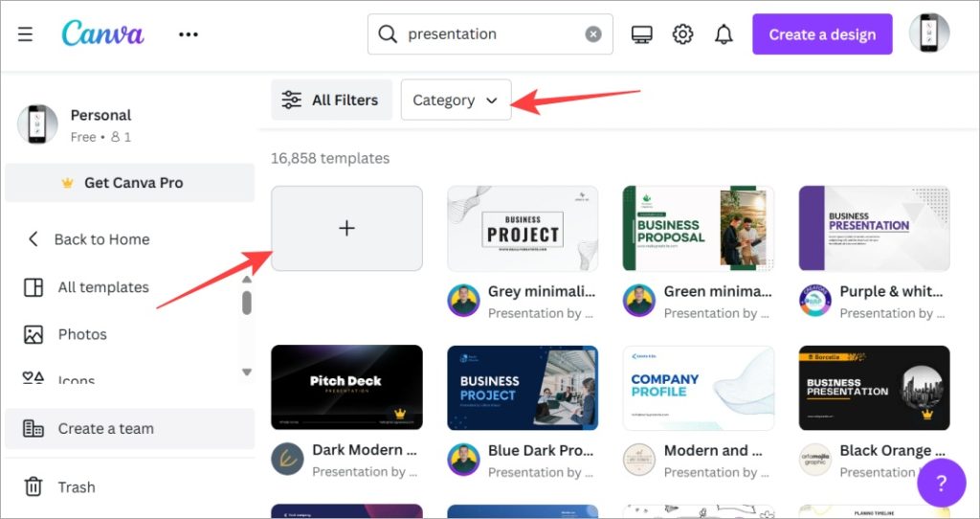The height and width of the screenshot is (519, 980).
Task: Open the hamburger main menu
Action: click(25, 34)
